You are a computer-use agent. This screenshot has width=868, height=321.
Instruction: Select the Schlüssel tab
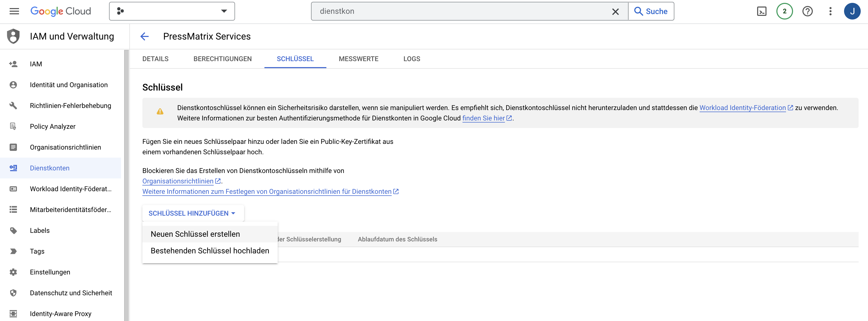point(295,59)
